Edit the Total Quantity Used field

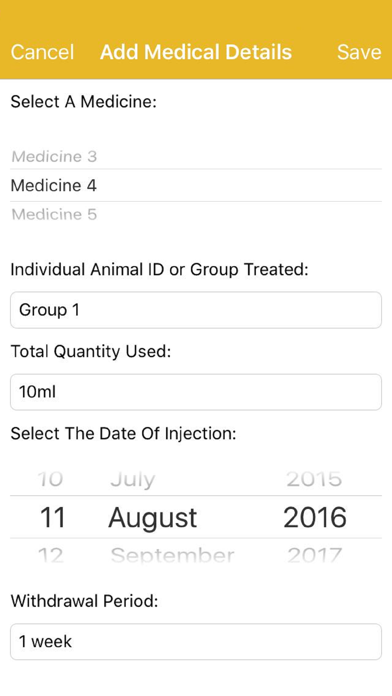coord(196,392)
